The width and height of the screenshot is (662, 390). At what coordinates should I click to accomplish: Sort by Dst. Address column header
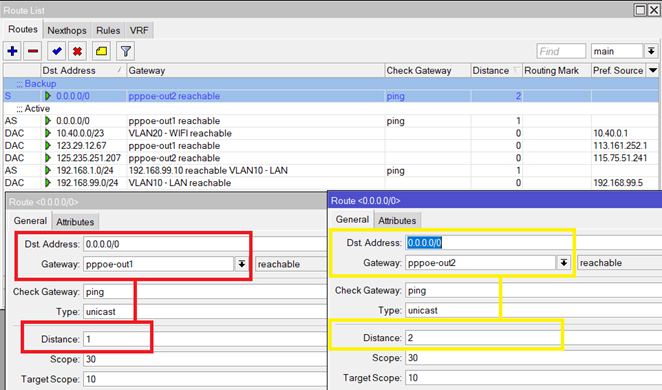click(x=84, y=70)
